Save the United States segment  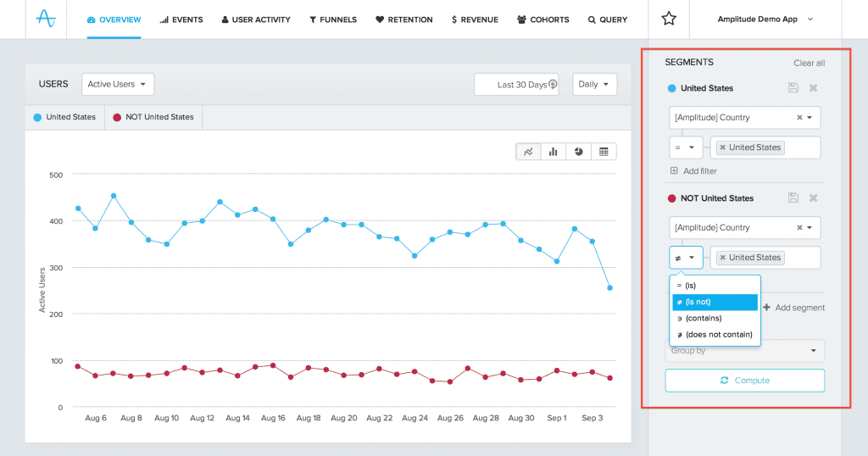pos(793,88)
